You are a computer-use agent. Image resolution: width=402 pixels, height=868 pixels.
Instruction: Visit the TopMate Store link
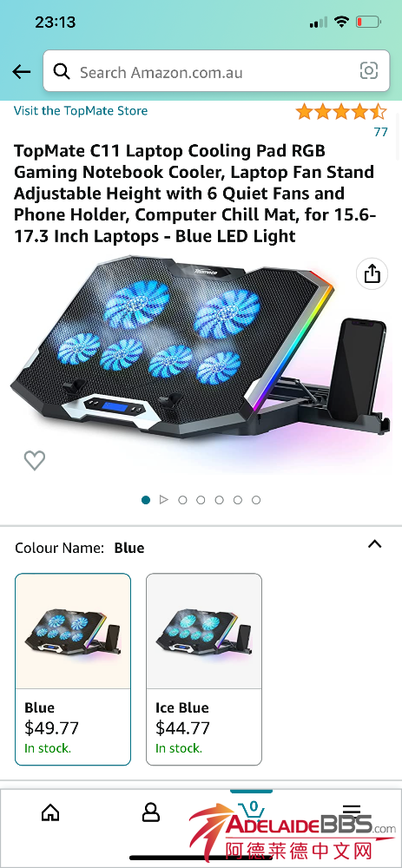(x=81, y=111)
